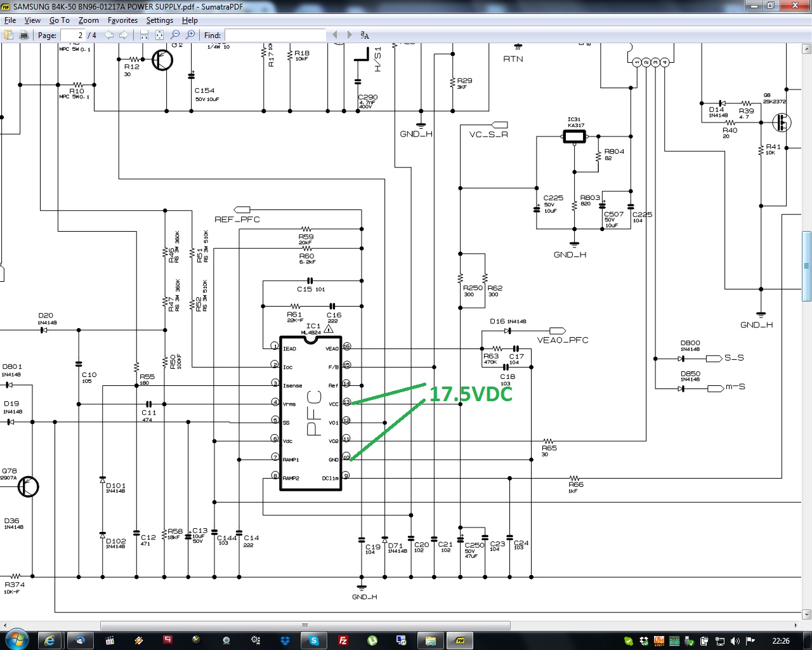Zoom out with the magnifier minus icon

[175, 35]
